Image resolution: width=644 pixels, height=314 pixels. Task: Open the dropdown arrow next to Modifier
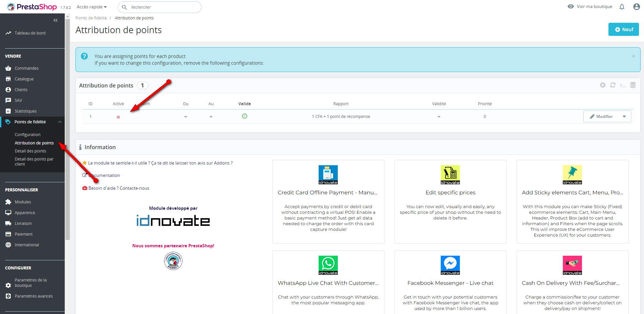click(x=624, y=117)
